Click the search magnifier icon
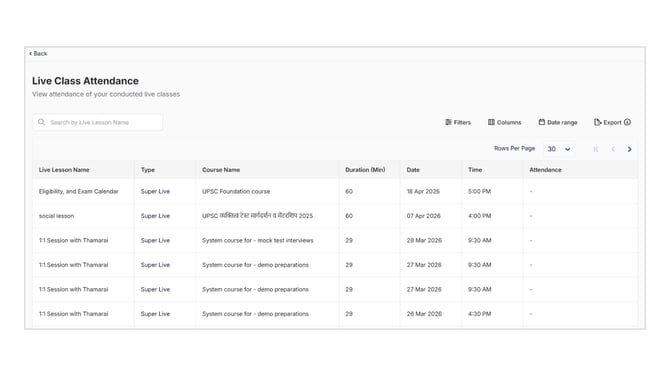670x376 pixels. click(41, 122)
